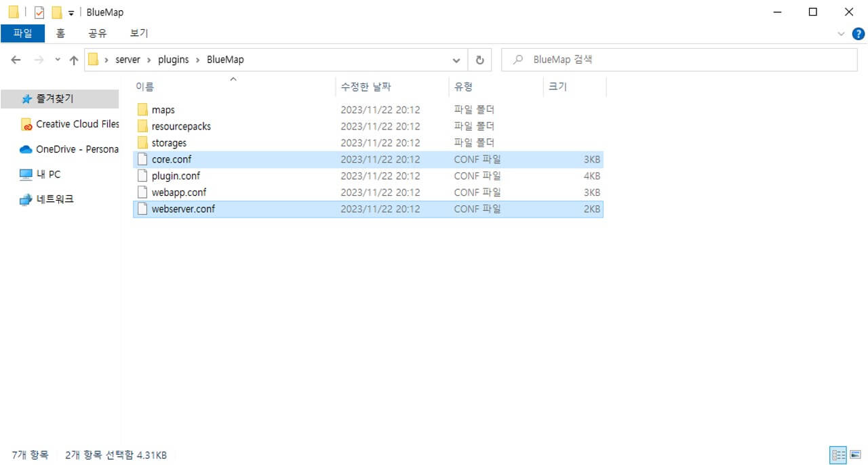This screenshot has height=465, width=868.
Task: Open the 홈 ribbon tab
Action: tap(61, 33)
